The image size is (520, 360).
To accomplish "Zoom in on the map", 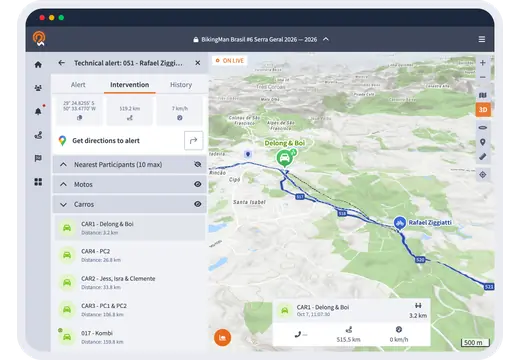I will pos(482,63).
